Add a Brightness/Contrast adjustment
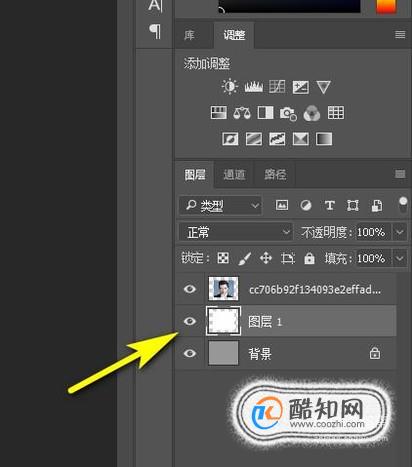 (x=230, y=87)
